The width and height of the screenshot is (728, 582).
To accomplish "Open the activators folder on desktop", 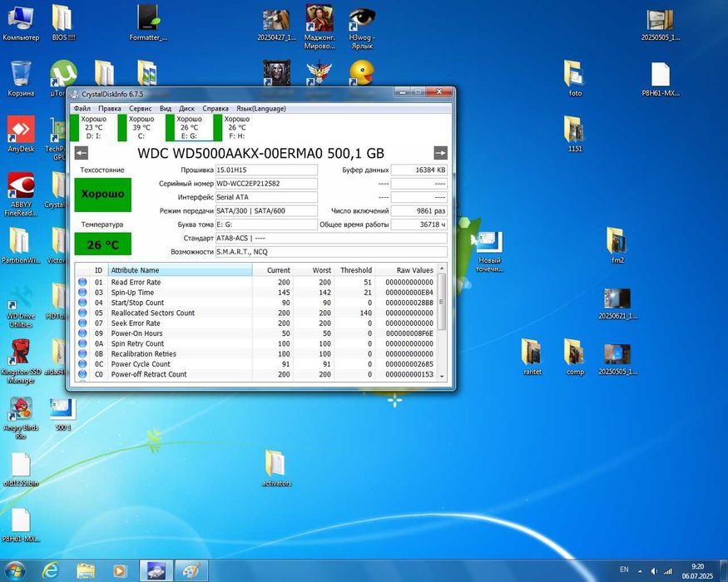I will point(276,468).
